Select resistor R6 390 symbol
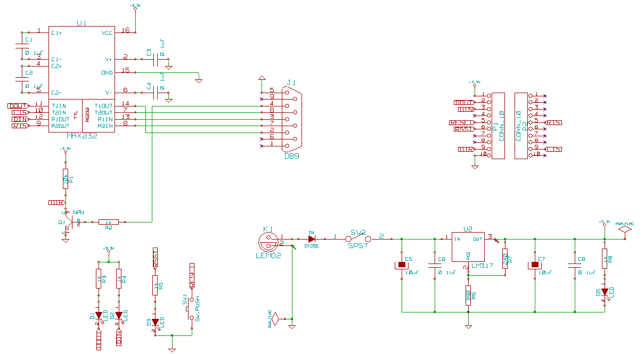 tap(468, 295)
